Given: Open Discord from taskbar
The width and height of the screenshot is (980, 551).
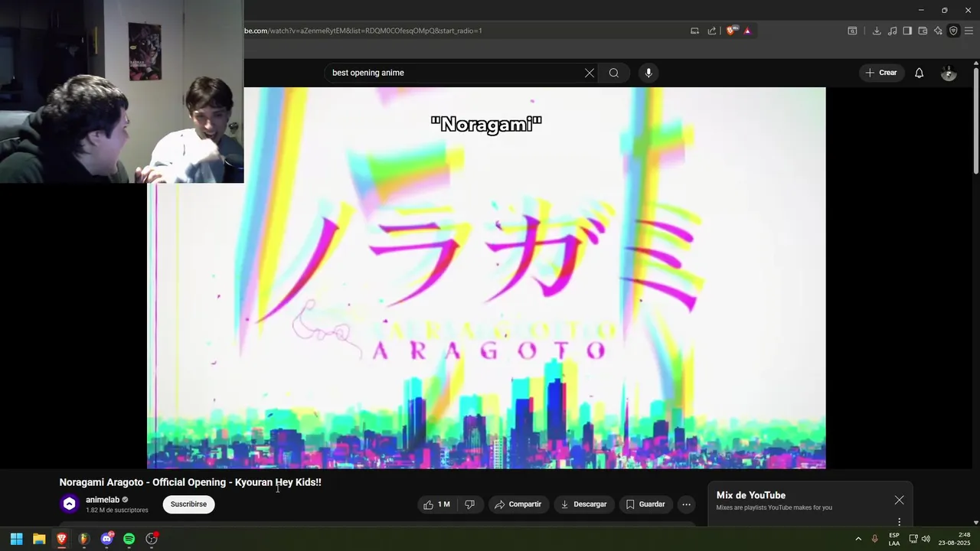Looking at the screenshot, I should click(x=106, y=539).
